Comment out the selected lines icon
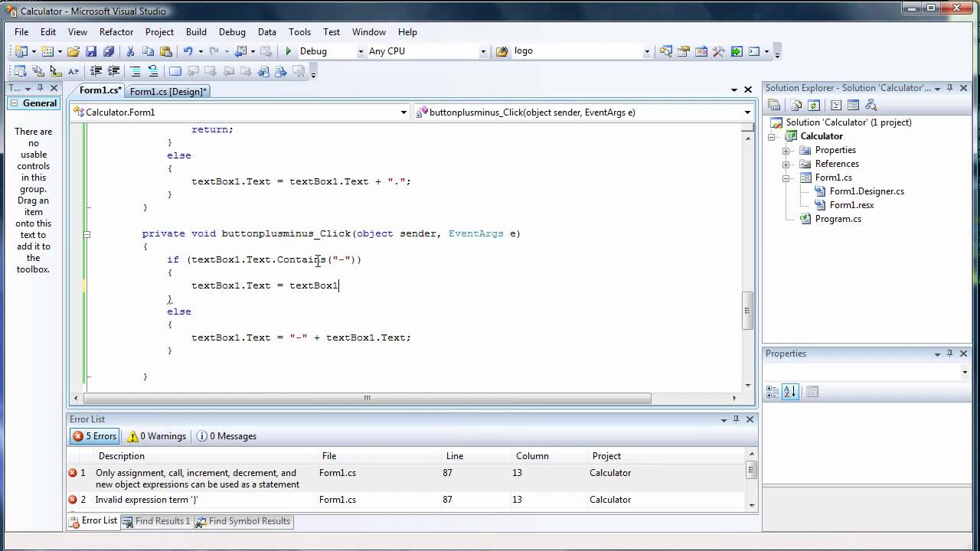 [x=135, y=71]
